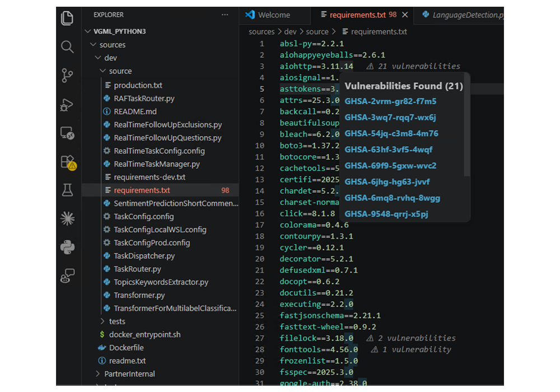
Task: Open the Run and Debug view icon
Action: [67, 105]
